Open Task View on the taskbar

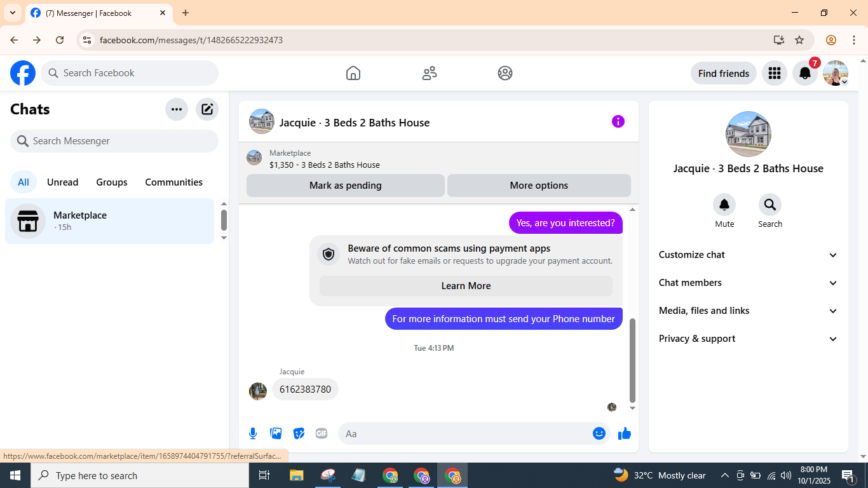click(x=264, y=475)
